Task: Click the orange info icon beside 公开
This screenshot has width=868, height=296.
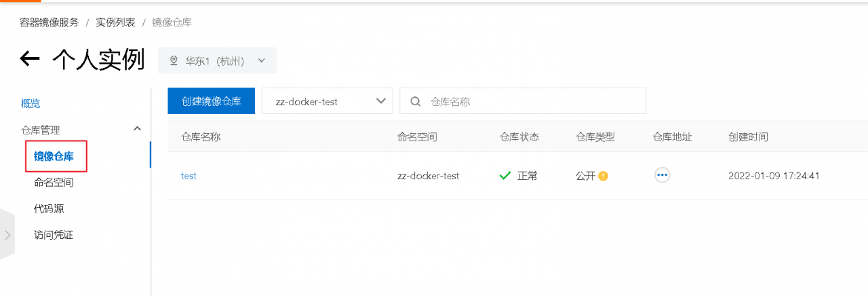Action: (604, 176)
